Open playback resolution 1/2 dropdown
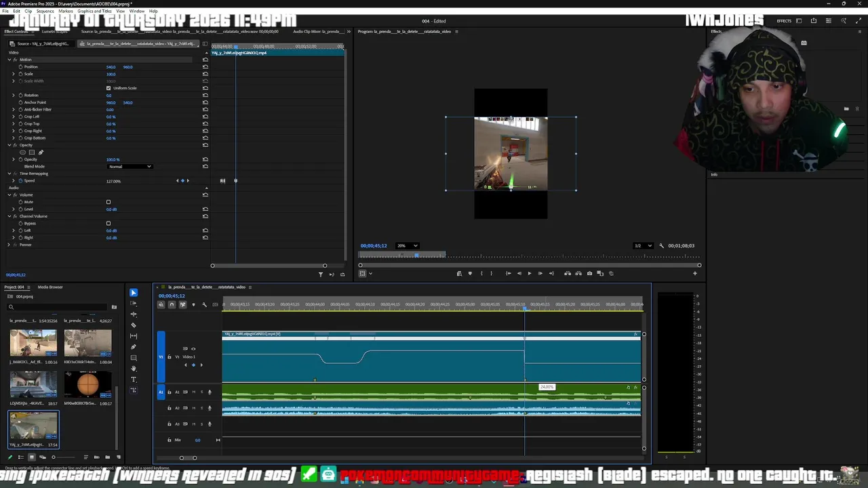Screen dimensions: 868x488 [x=643, y=245]
